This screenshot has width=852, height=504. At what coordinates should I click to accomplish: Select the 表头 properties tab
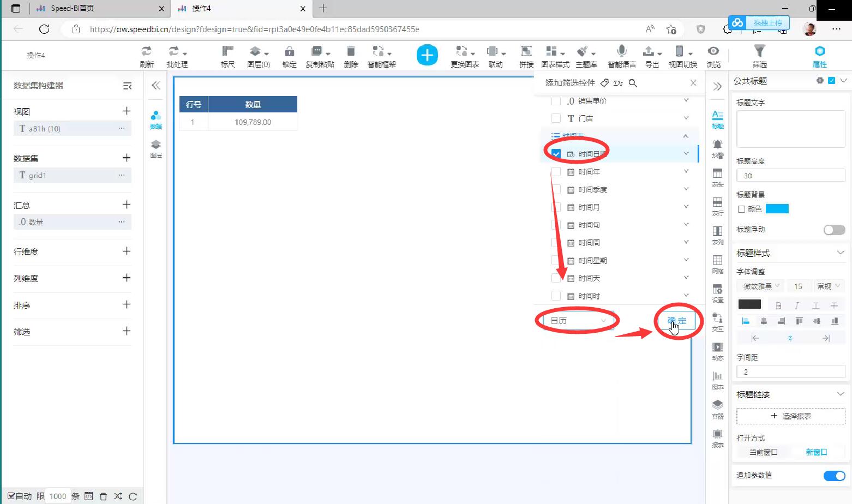(717, 177)
